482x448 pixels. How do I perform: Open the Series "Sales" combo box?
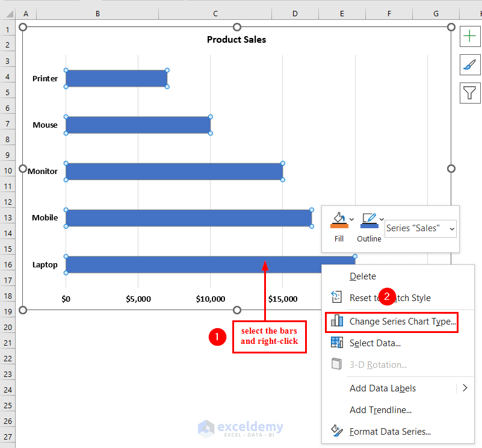pos(420,228)
